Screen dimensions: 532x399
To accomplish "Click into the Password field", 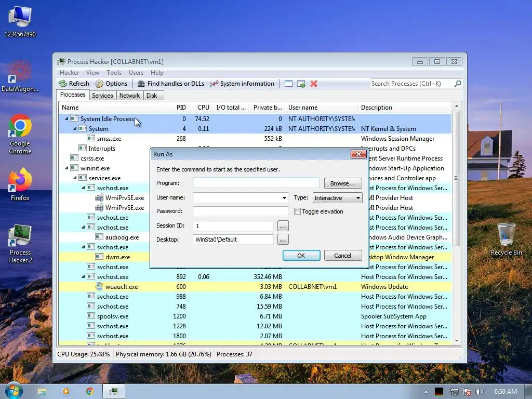I will [241, 211].
